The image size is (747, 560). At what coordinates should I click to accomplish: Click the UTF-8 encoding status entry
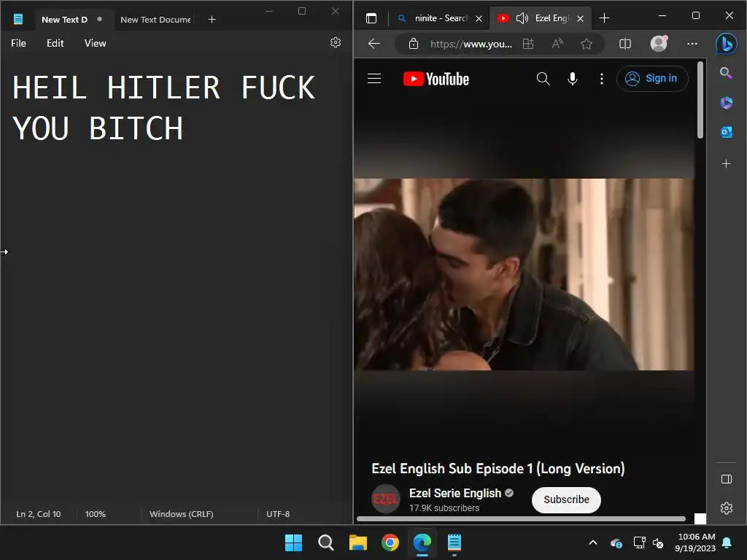click(278, 514)
